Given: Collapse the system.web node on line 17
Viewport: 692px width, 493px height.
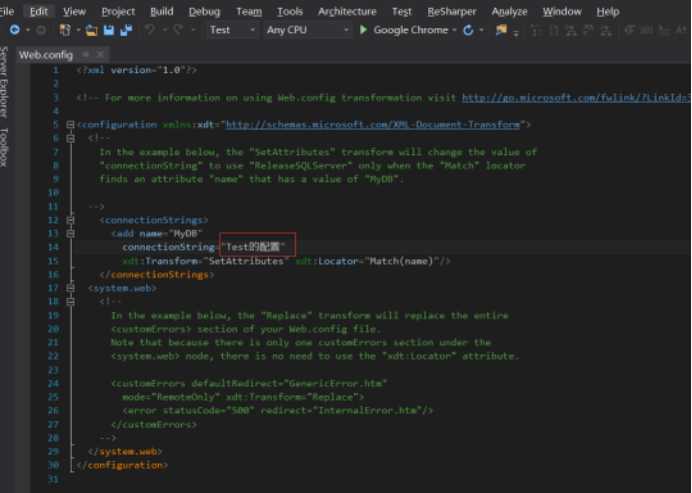Looking at the screenshot, I should click(70, 288).
